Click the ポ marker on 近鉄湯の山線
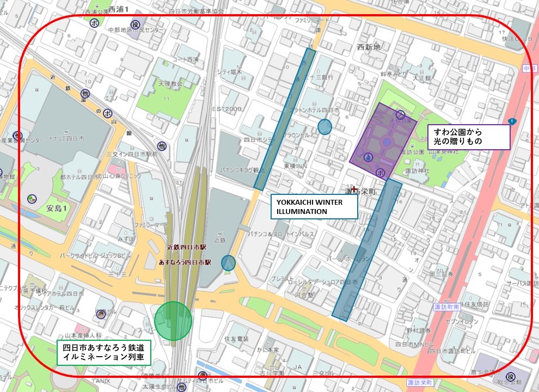The height and width of the screenshot is (392, 539). (108, 114)
